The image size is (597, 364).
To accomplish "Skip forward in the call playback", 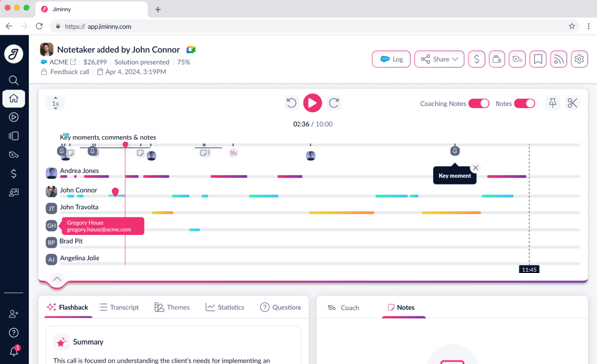I will 334,103.
